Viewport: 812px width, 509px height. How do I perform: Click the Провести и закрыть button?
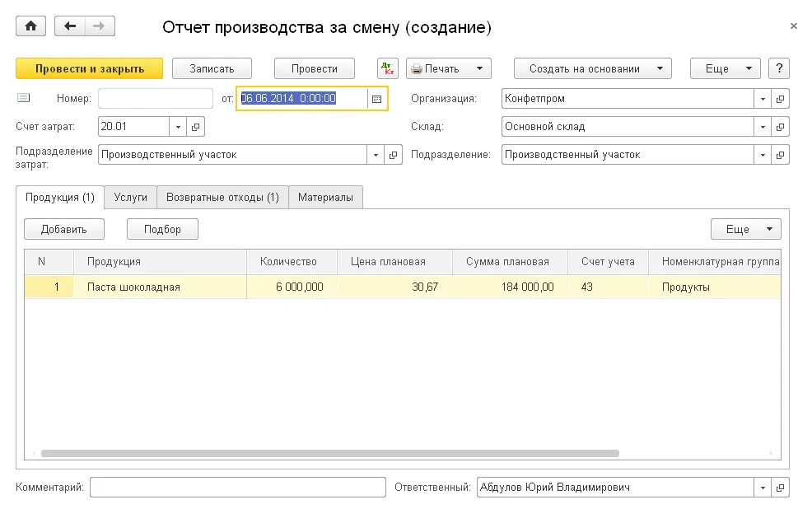pos(88,68)
